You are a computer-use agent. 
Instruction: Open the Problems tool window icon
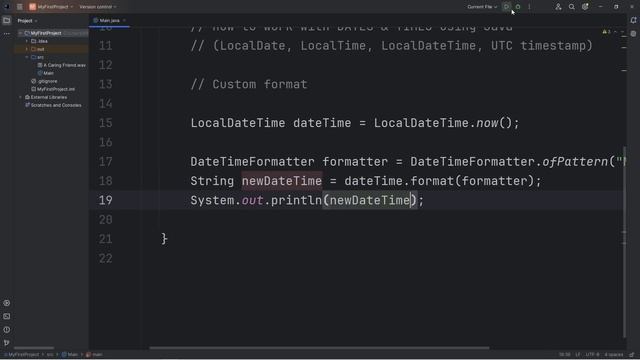point(7,329)
